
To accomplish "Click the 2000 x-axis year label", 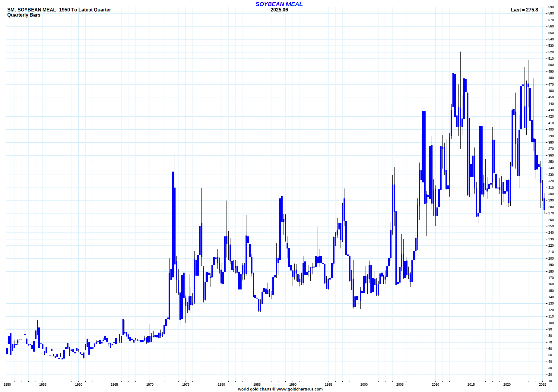I will [x=364, y=384].
